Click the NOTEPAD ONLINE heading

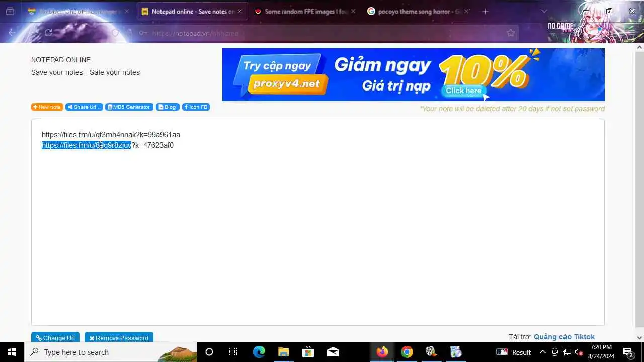tap(61, 60)
